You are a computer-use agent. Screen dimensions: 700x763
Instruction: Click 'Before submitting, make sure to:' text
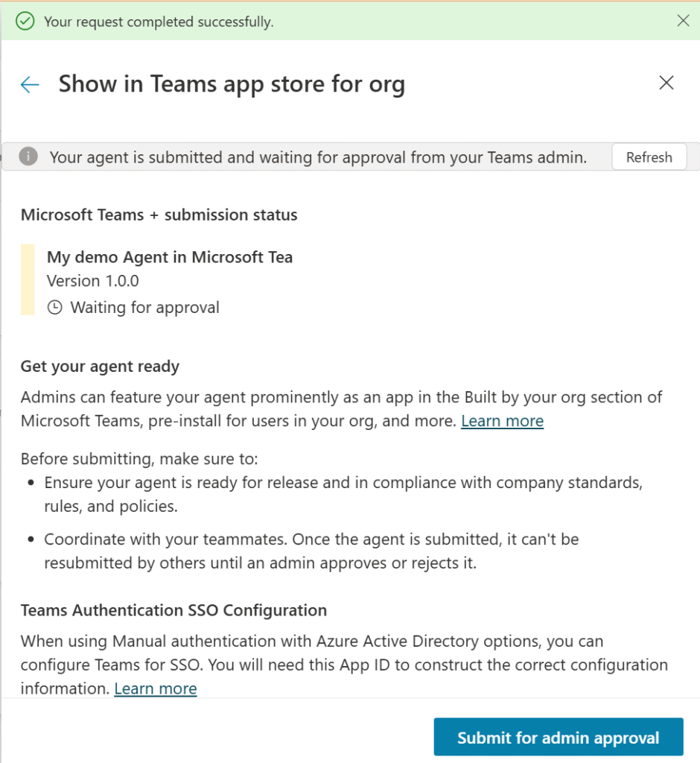click(x=139, y=459)
